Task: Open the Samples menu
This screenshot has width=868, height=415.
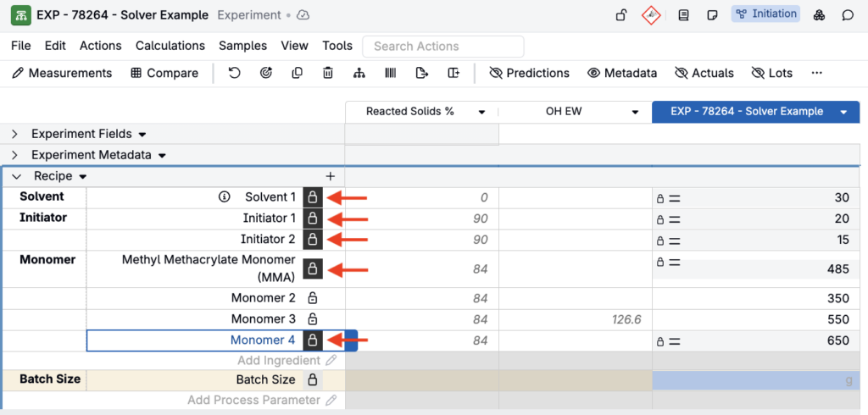Action: [243, 46]
